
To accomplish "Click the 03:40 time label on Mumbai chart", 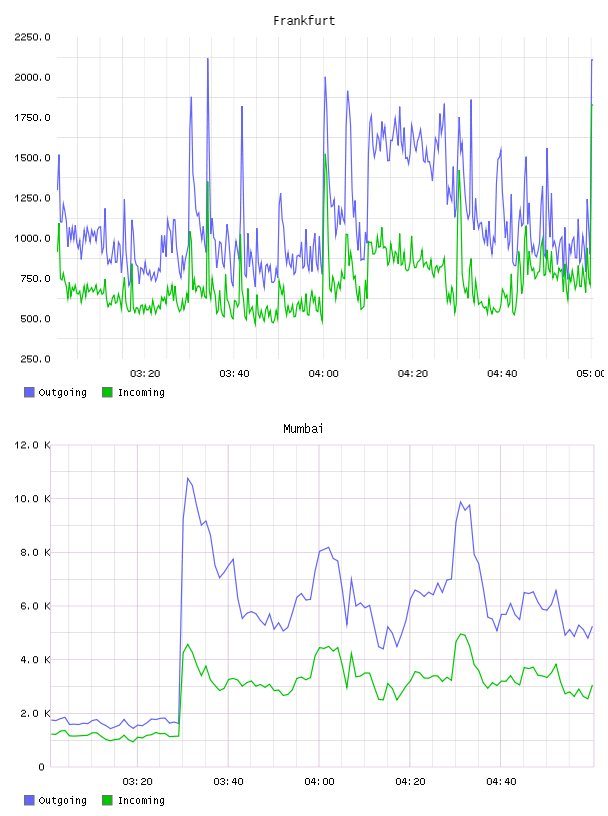I will click(x=228, y=782).
